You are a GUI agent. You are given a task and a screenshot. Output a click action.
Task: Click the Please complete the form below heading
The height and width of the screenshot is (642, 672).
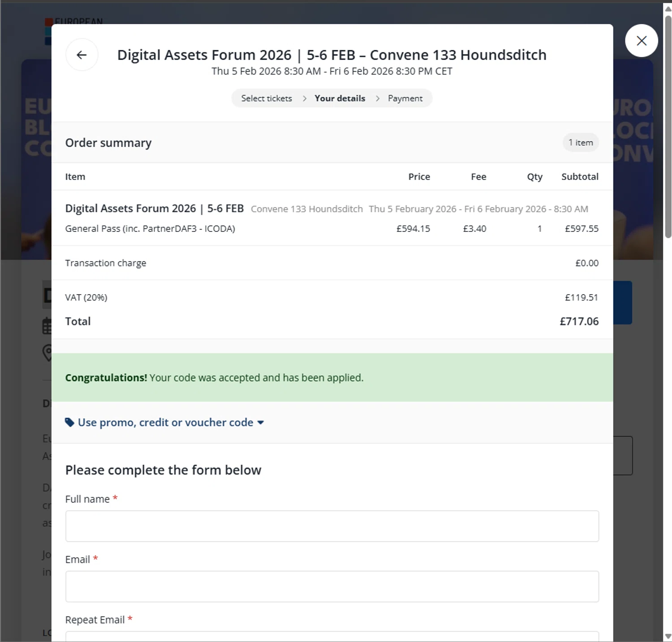pos(163,470)
